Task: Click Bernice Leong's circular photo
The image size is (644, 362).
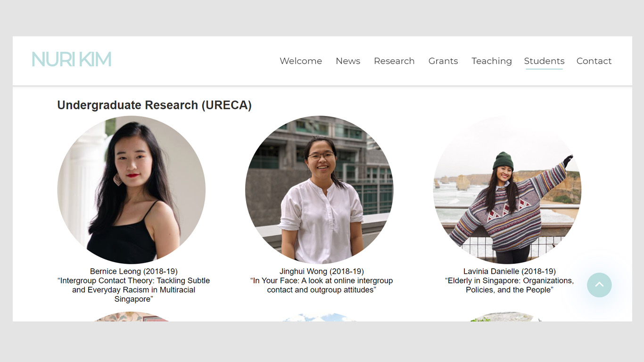Action: pyautogui.click(x=132, y=190)
